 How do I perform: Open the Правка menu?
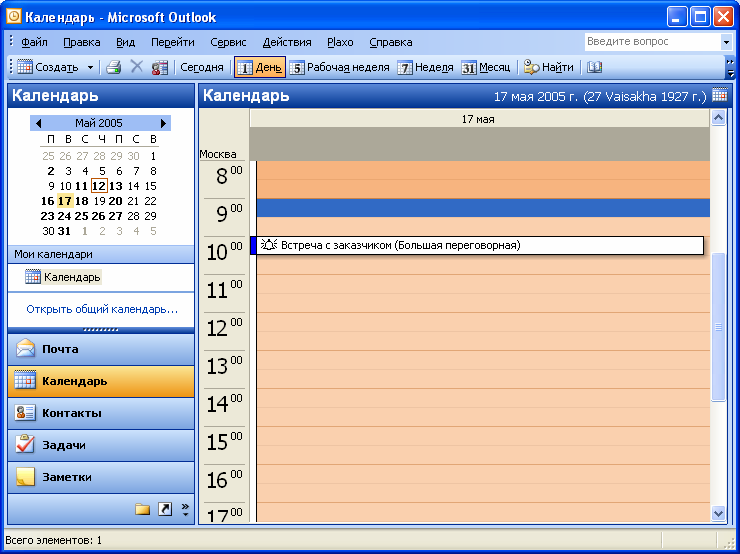point(82,42)
